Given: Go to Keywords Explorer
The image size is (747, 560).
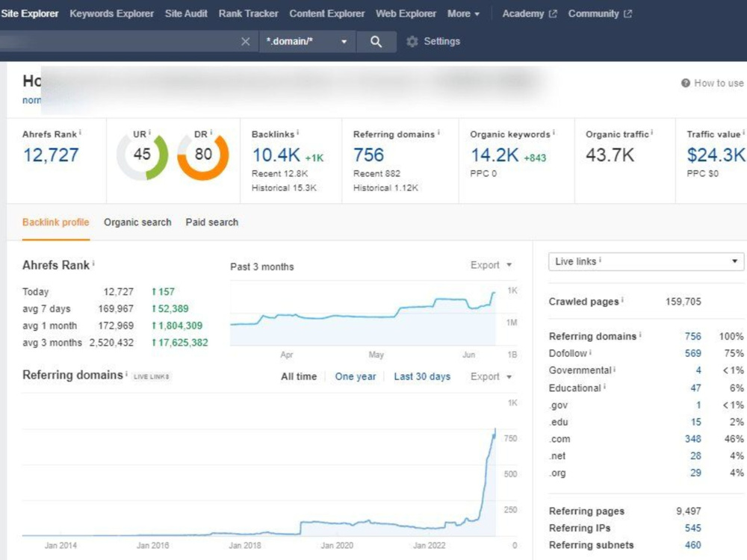Looking at the screenshot, I should 111,13.
